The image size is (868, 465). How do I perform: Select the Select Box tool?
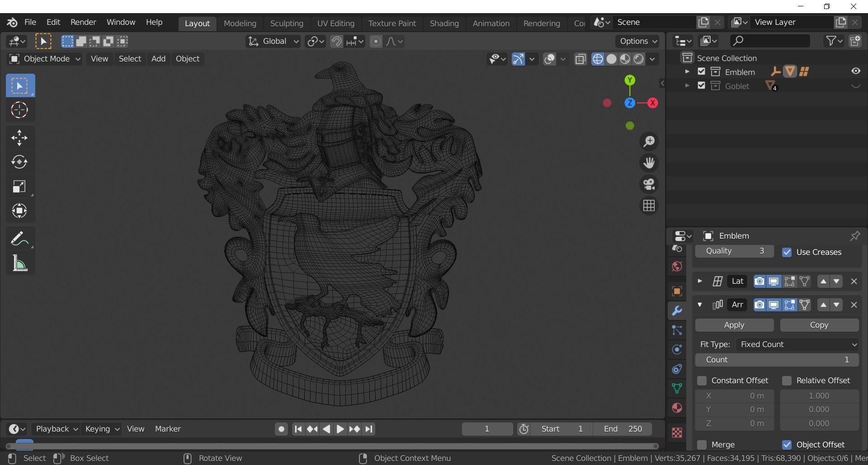20,85
